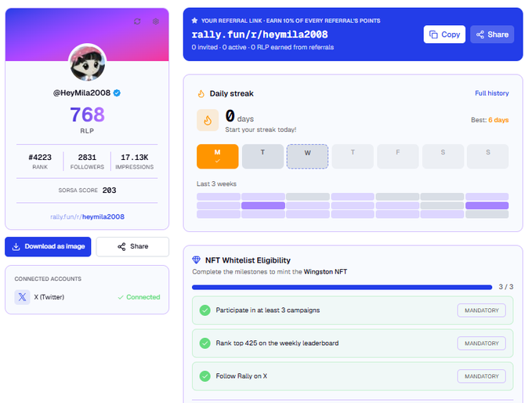The height and width of the screenshot is (403, 532).
Task: Click MANDATORY badge on Follow Rally row
Action: click(481, 376)
